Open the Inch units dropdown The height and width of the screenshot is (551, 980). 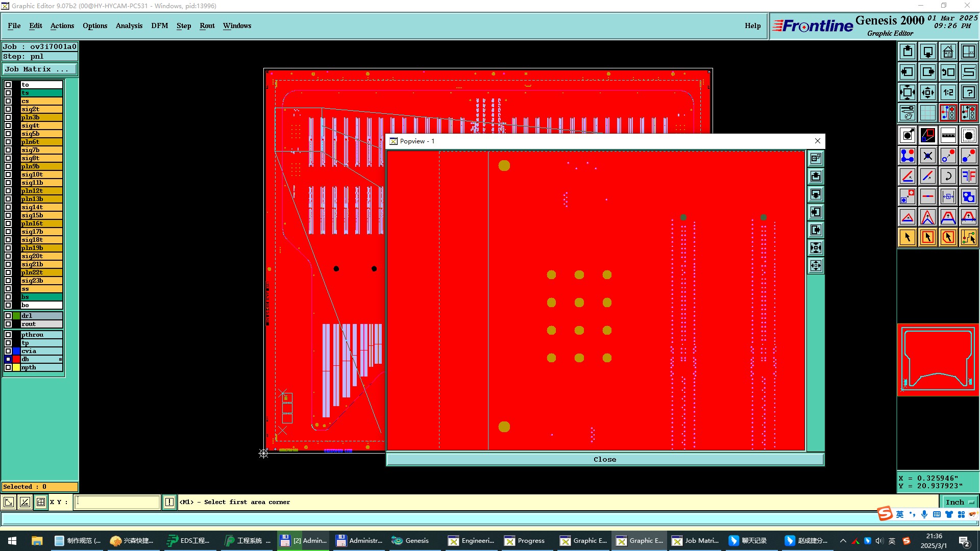click(960, 502)
